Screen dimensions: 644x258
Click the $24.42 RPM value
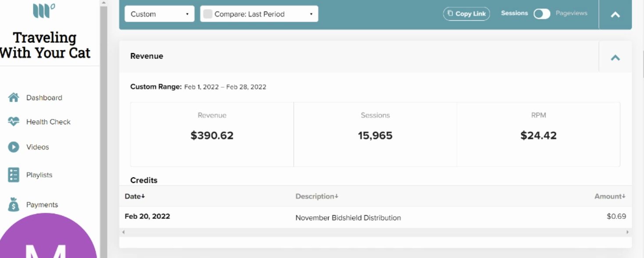pyautogui.click(x=538, y=136)
